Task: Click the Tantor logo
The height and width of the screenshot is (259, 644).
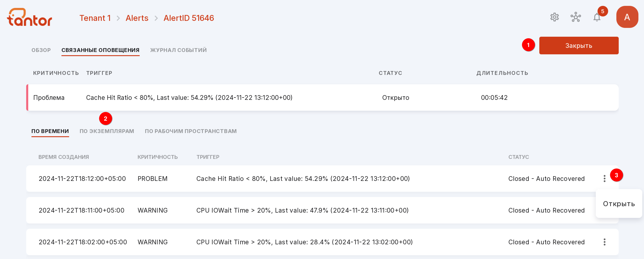Action: [30, 17]
